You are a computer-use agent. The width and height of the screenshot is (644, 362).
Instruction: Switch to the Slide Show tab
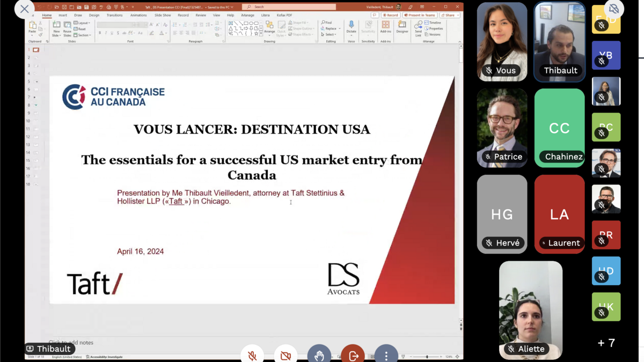163,15
